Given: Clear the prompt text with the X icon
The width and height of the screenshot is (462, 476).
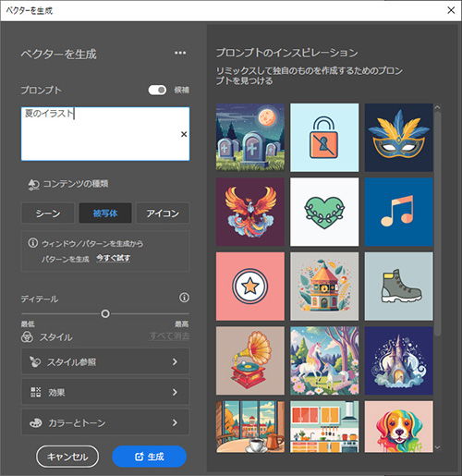Looking at the screenshot, I should click(184, 134).
